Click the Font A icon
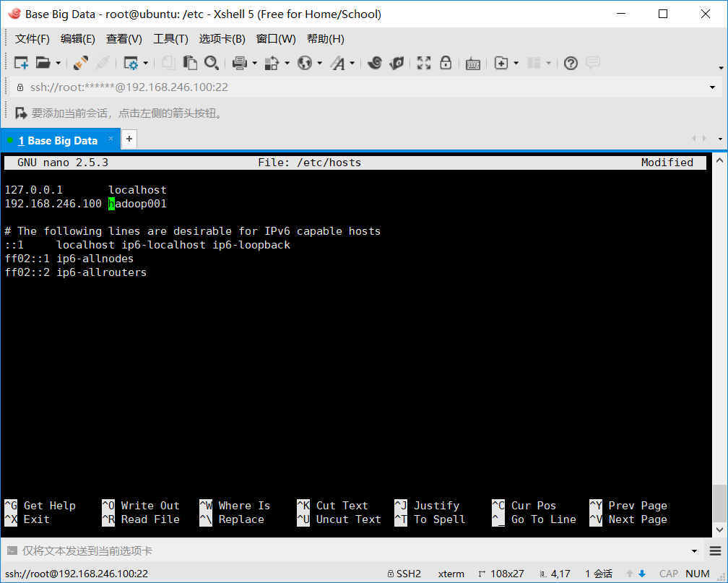Screen dimensions: 728x583 [x=337, y=63]
